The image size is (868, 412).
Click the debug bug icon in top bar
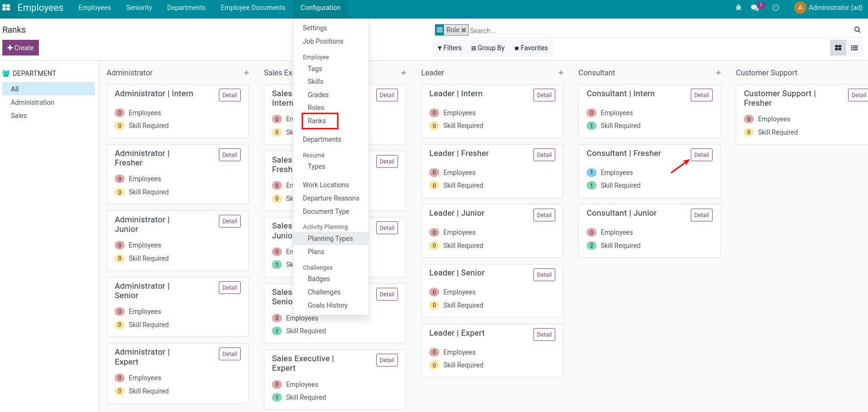(x=738, y=8)
